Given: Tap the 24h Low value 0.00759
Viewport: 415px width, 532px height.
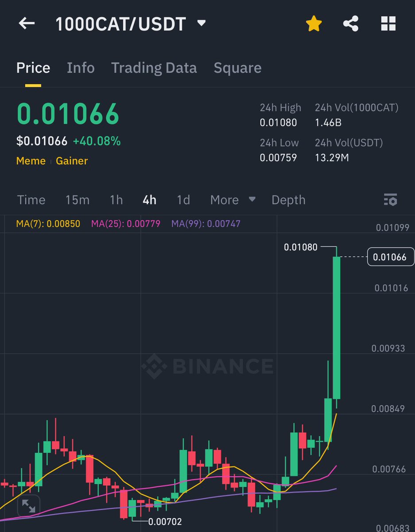Looking at the screenshot, I should (x=278, y=157).
